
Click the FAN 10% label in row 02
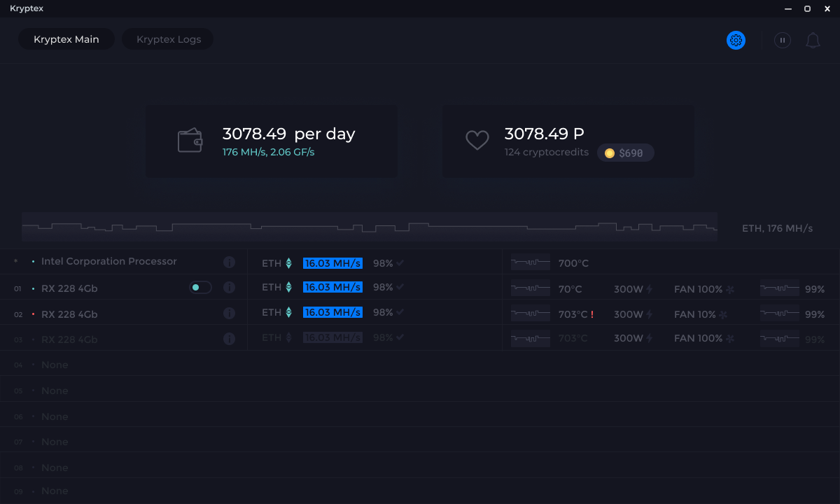pyautogui.click(x=695, y=314)
